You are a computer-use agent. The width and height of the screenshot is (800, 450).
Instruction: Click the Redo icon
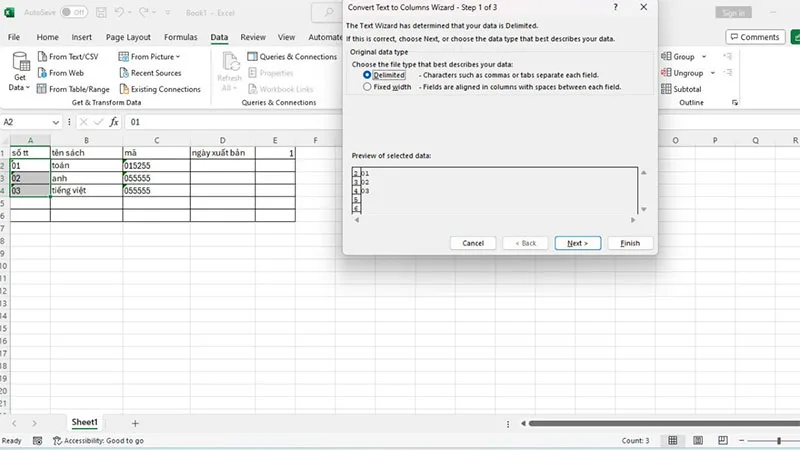point(144,12)
